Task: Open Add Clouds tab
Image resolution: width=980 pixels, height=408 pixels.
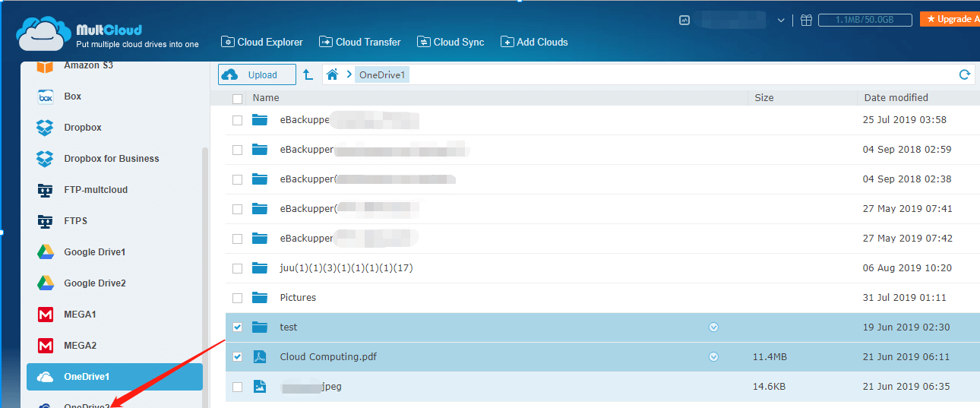Action: click(534, 43)
